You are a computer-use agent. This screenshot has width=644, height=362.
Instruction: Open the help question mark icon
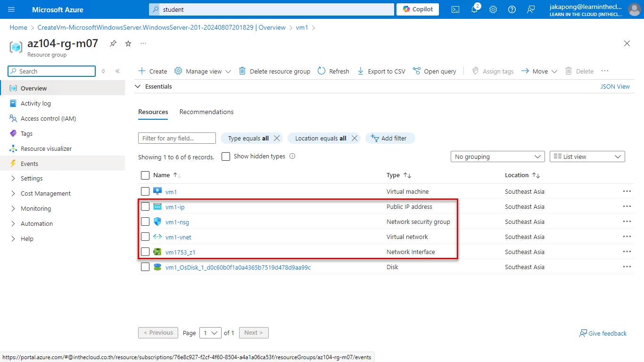point(512,9)
